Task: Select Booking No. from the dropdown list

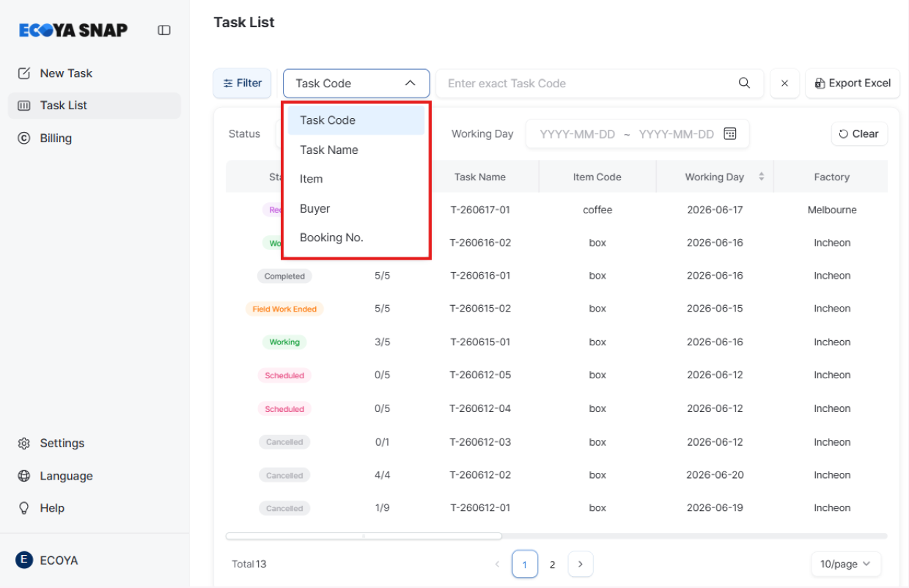Action: coord(356,238)
